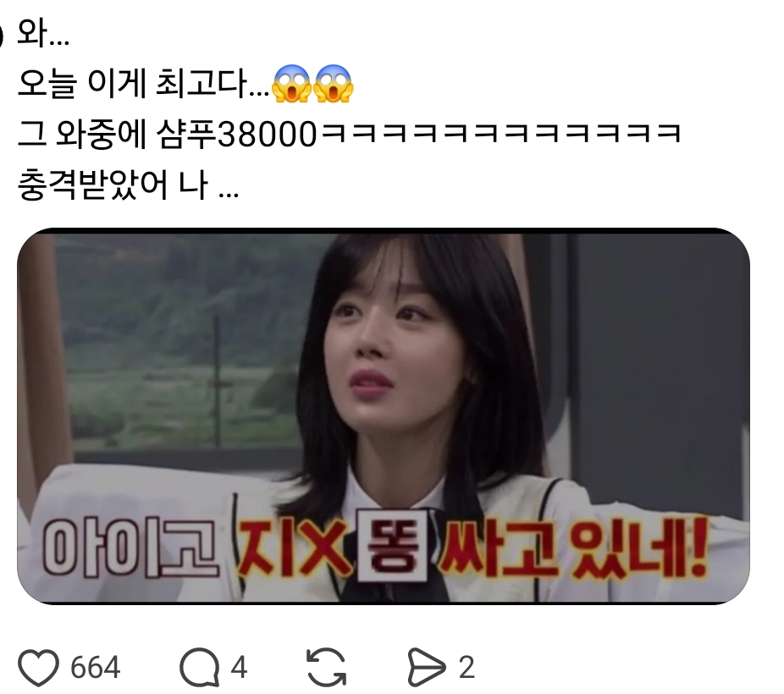
Task: Click the first screaming face emoji
Action: [291, 84]
